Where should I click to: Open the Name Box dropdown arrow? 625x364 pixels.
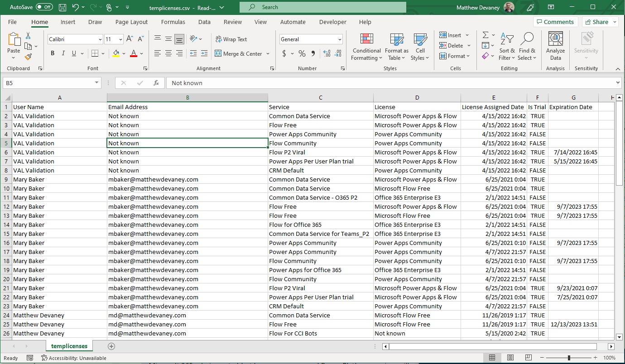[97, 83]
